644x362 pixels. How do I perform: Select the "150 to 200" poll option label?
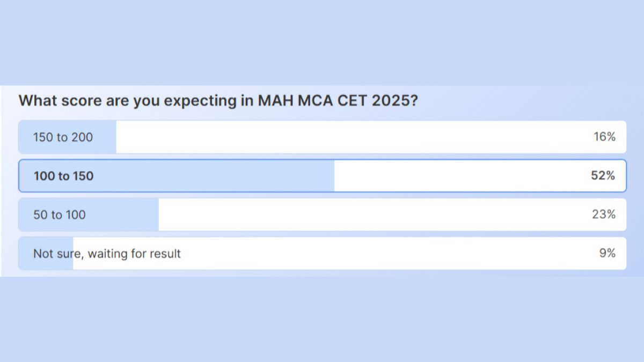(63, 137)
